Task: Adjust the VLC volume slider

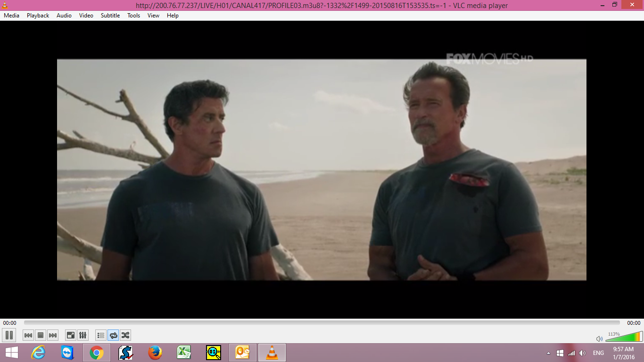Action: click(x=623, y=337)
